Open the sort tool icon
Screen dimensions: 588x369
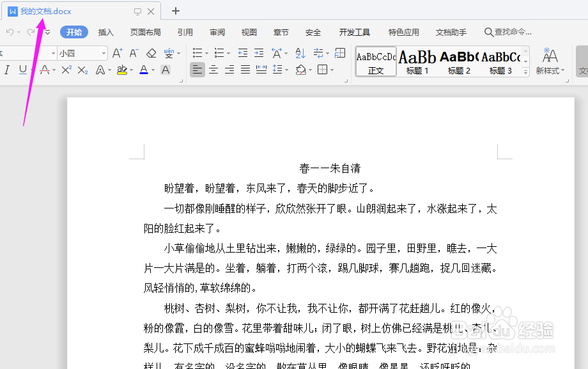pyautogui.click(x=300, y=52)
